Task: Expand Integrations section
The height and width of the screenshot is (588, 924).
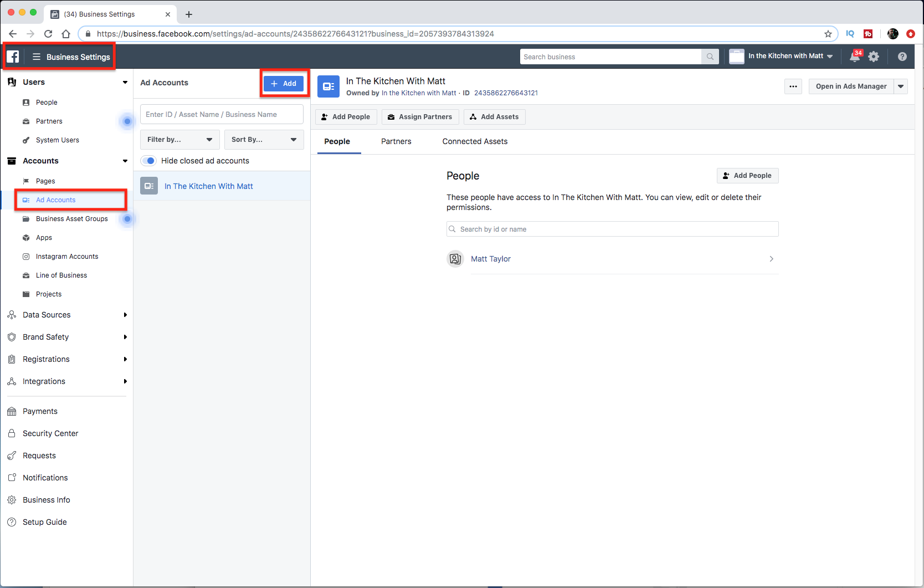Action: [125, 381]
